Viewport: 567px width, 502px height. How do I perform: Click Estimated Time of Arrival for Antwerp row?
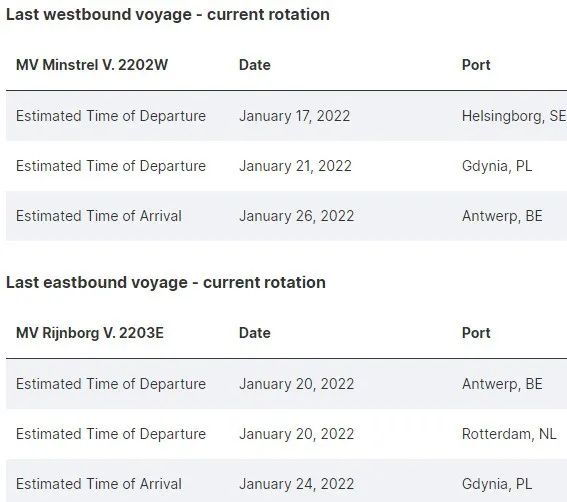pyautogui.click(x=99, y=216)
